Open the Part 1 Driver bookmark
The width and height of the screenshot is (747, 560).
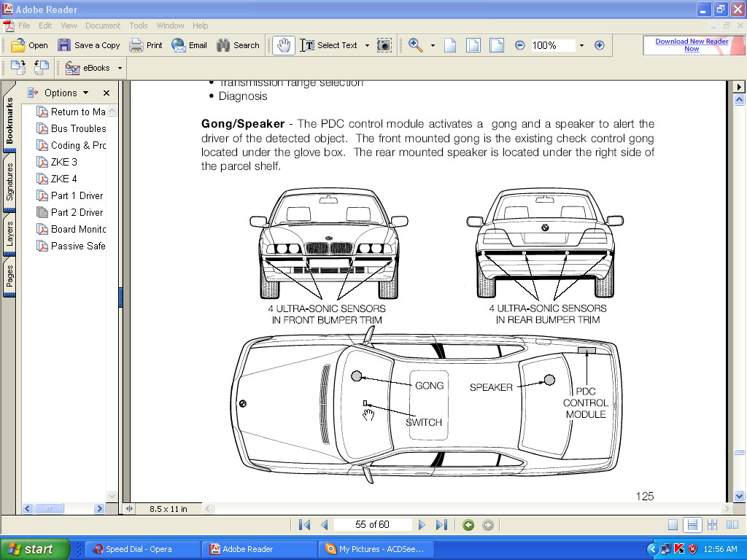[71, 195]
